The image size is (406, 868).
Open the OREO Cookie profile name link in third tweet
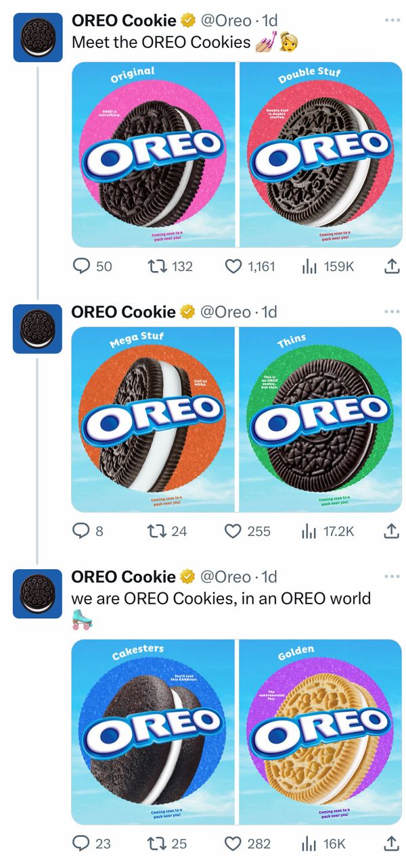pyautogui.click(x=123, y=577)
